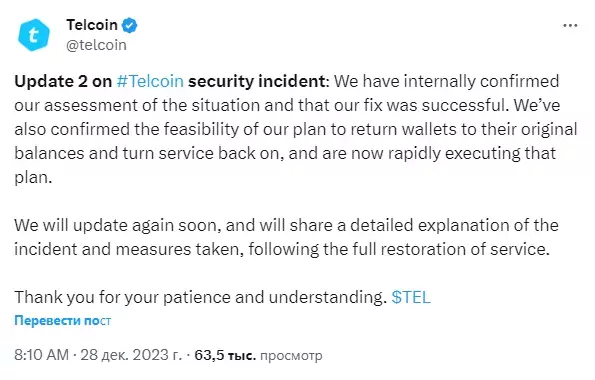Click 'our fix was successful' sentence
Viewport: 595px width, 380px height.
coord(421,105)
